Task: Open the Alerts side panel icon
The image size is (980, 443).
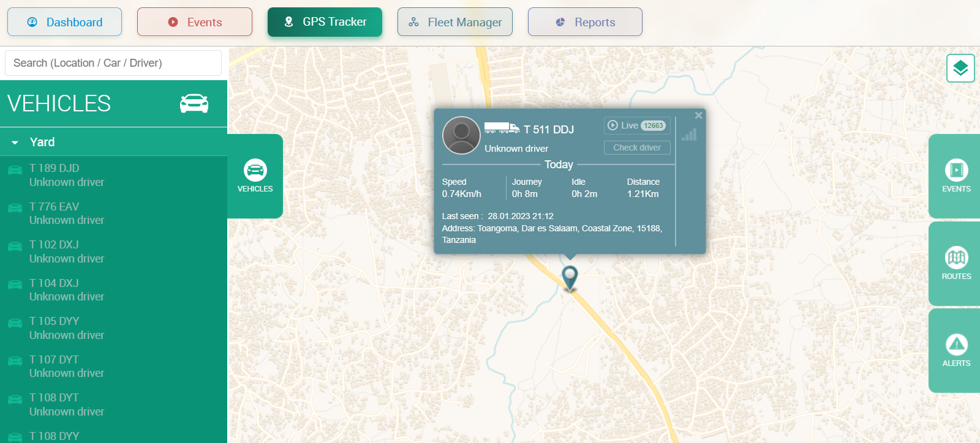Action: [x=956, y=351]
